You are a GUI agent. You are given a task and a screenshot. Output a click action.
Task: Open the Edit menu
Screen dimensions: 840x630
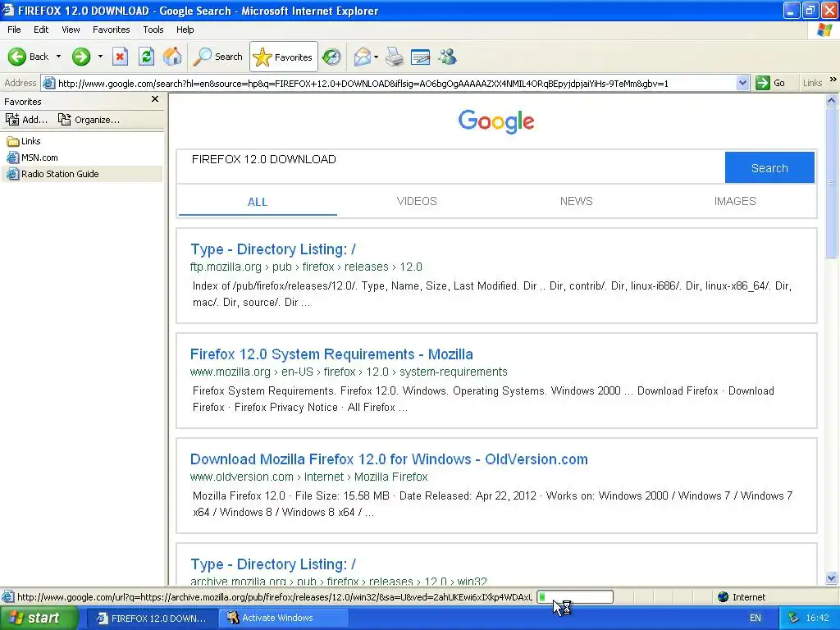[x=41, y=30]
